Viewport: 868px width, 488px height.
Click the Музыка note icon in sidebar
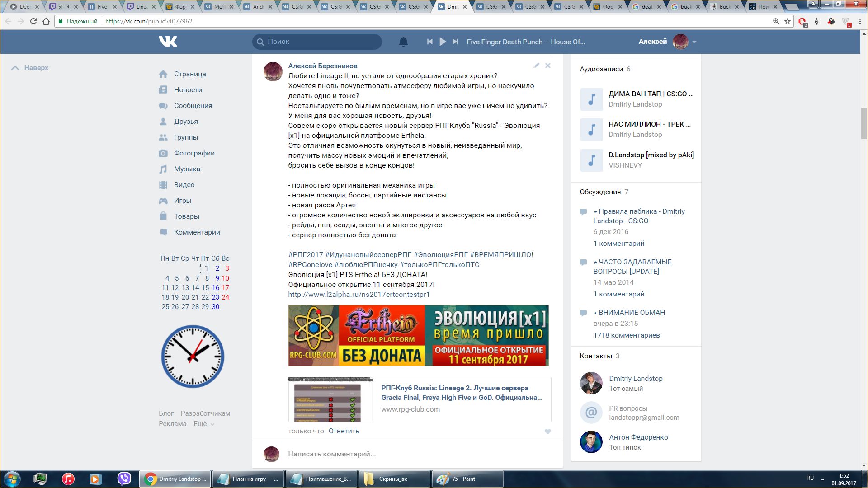163,169
